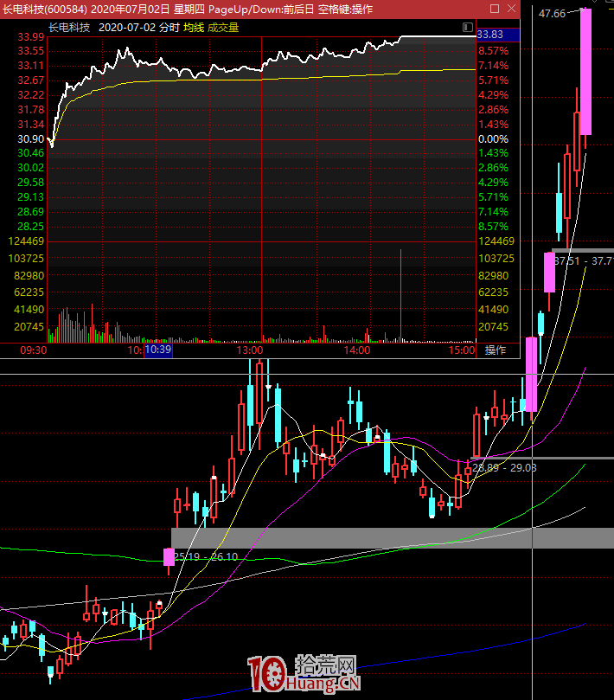The image size is (614, 700).
Task: Click the 2020-07-02 date in chart header
Action: [x=126, y=28]
